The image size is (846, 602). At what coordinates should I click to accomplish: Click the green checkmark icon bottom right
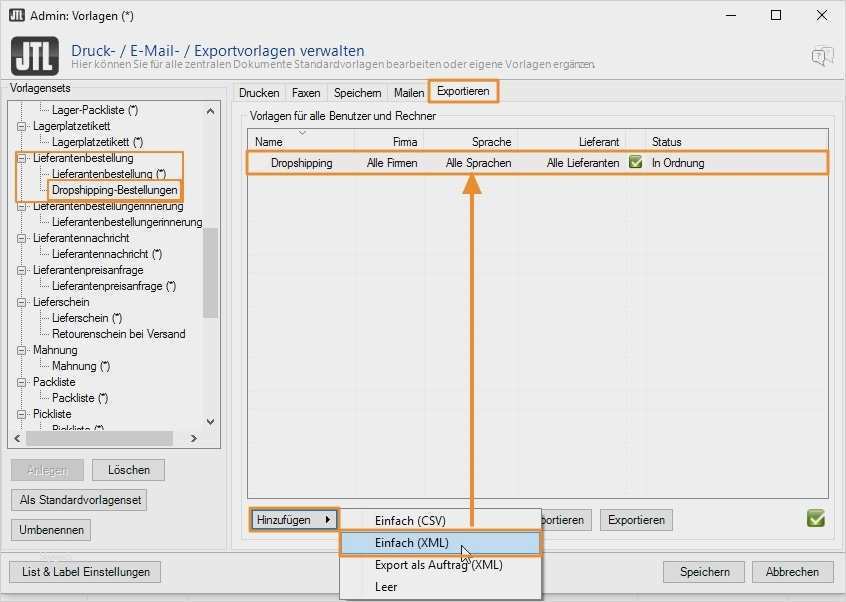pos(816,518)
